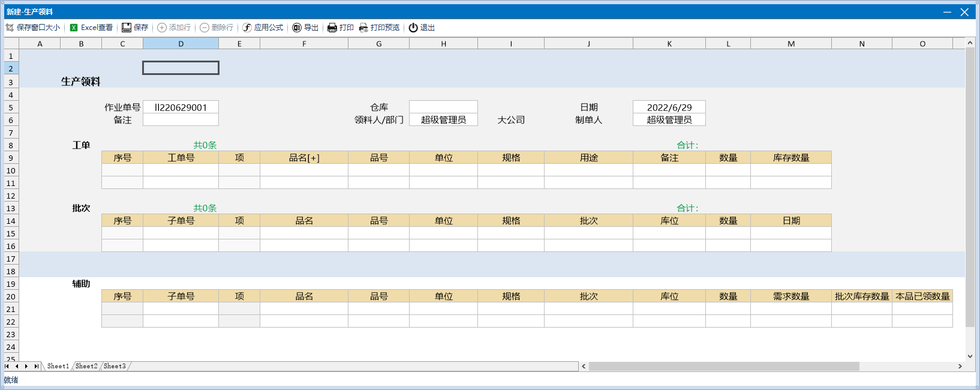Click the row 9 header
Image resolution: width=980 pixels, height=390 pixels.
[11, 158]
